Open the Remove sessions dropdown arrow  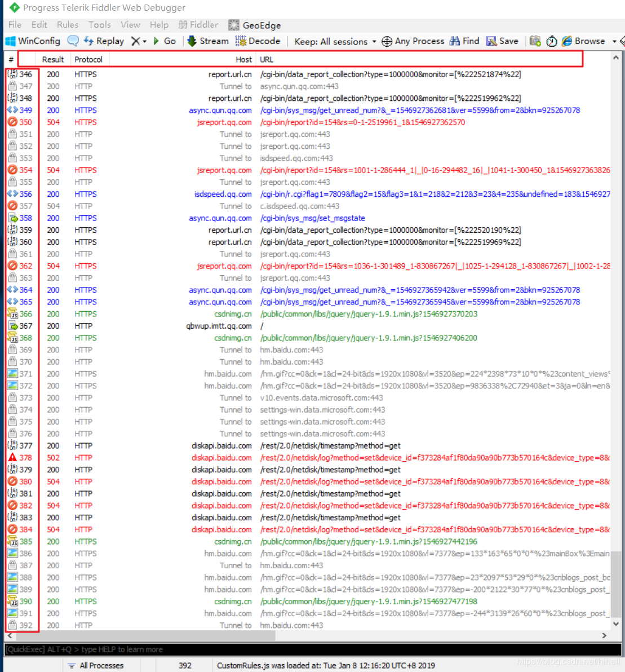click(x=144, y=42)
